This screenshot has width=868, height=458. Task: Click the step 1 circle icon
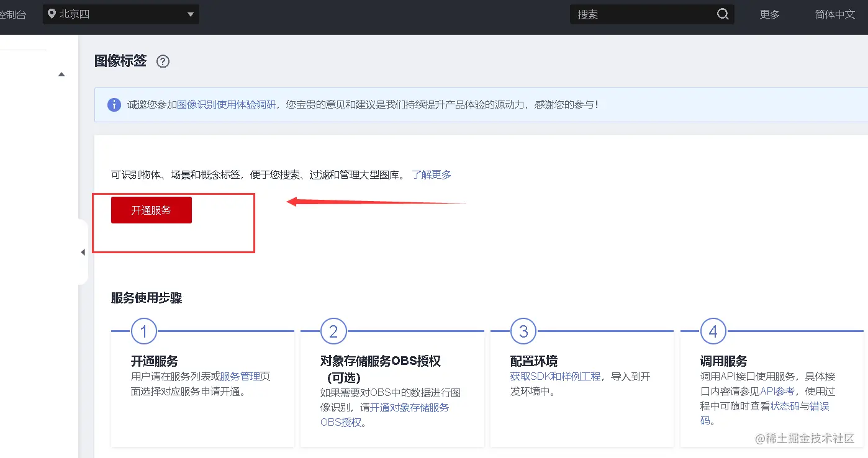[144, 331]
